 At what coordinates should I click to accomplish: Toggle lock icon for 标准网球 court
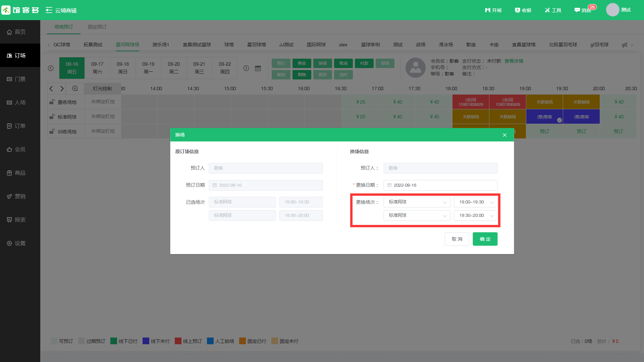click(52, 117)
